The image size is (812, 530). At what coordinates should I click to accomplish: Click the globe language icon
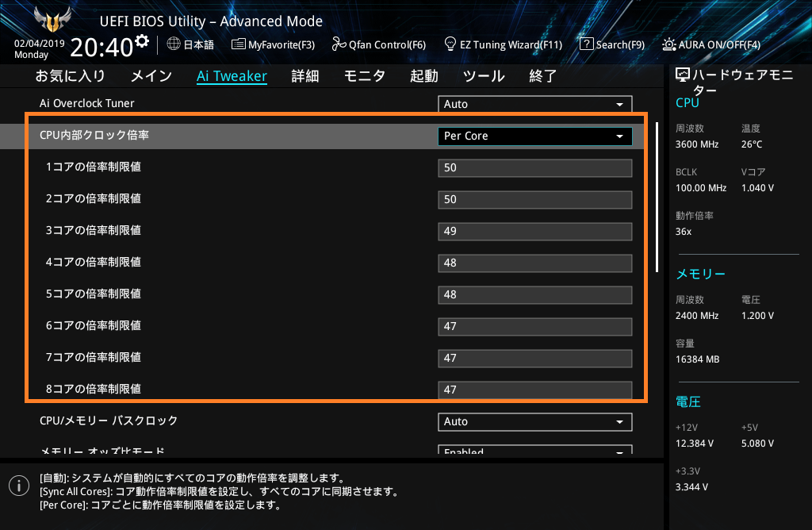point(174,44)
